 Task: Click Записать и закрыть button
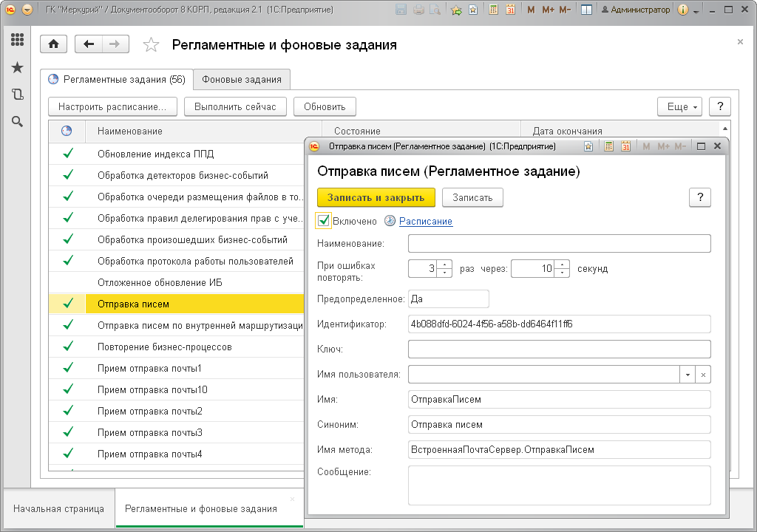coord(376,197)
